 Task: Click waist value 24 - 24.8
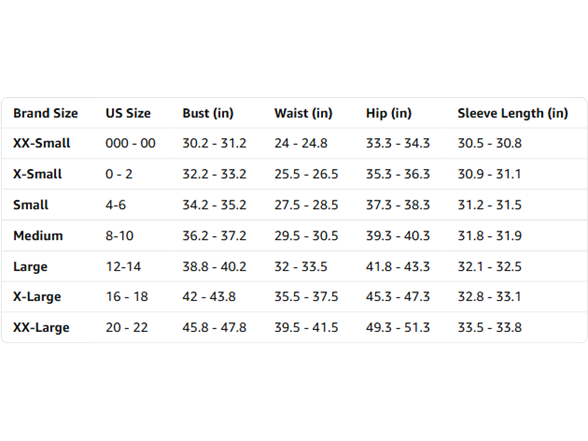click(301, 143)
